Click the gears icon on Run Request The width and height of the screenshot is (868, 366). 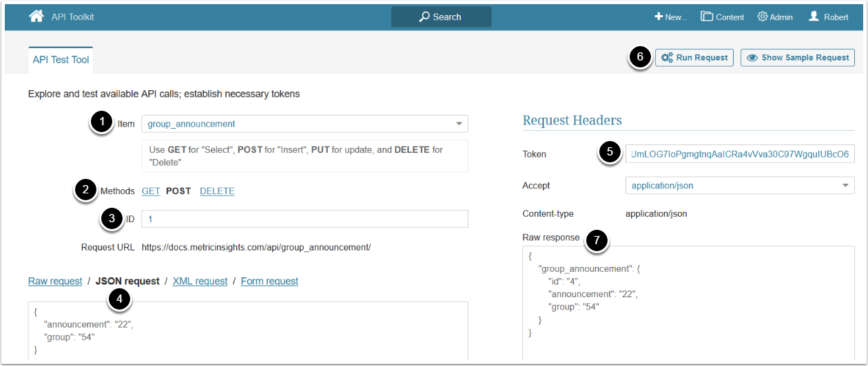(667, 58)
